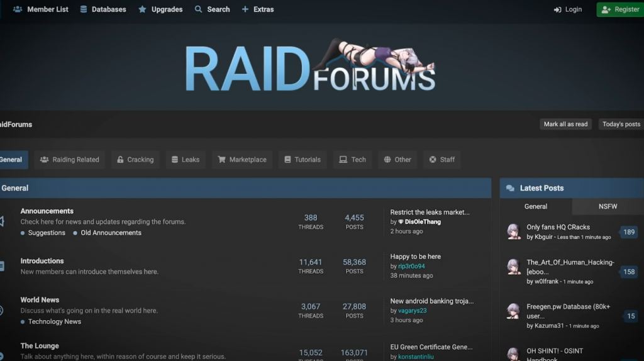Open post 'New android banking troja...'
The height and width of the screenshot is (361, 644).
click(x=431, y=301)
